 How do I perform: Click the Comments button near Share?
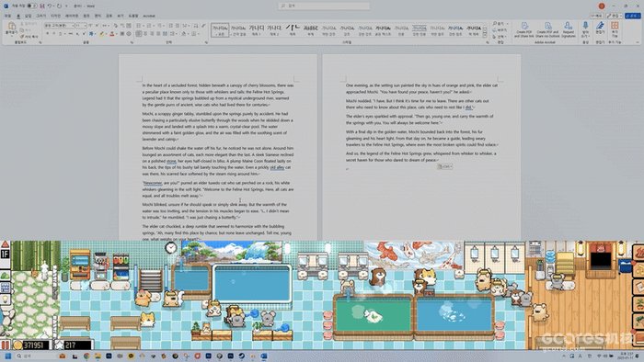pos(596,16)
